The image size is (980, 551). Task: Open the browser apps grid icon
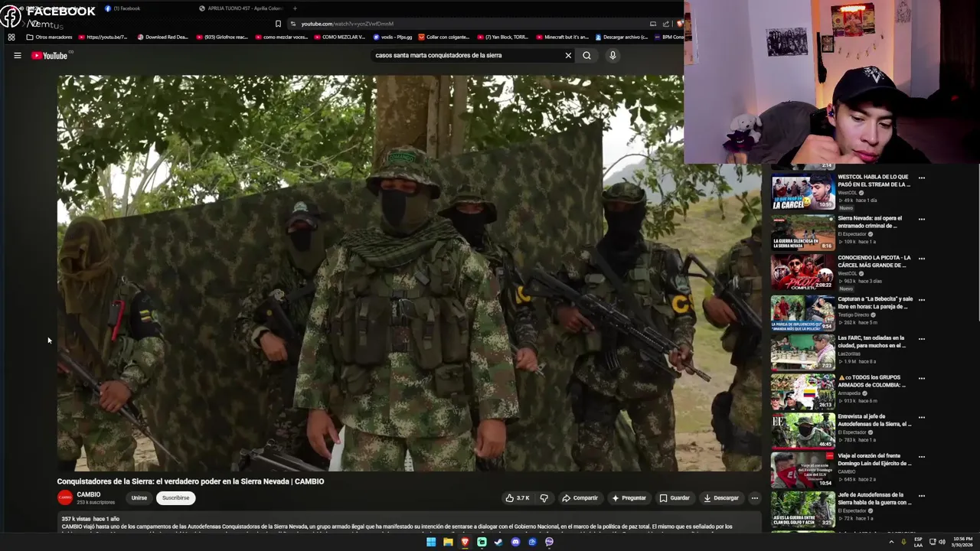(11, 37)
